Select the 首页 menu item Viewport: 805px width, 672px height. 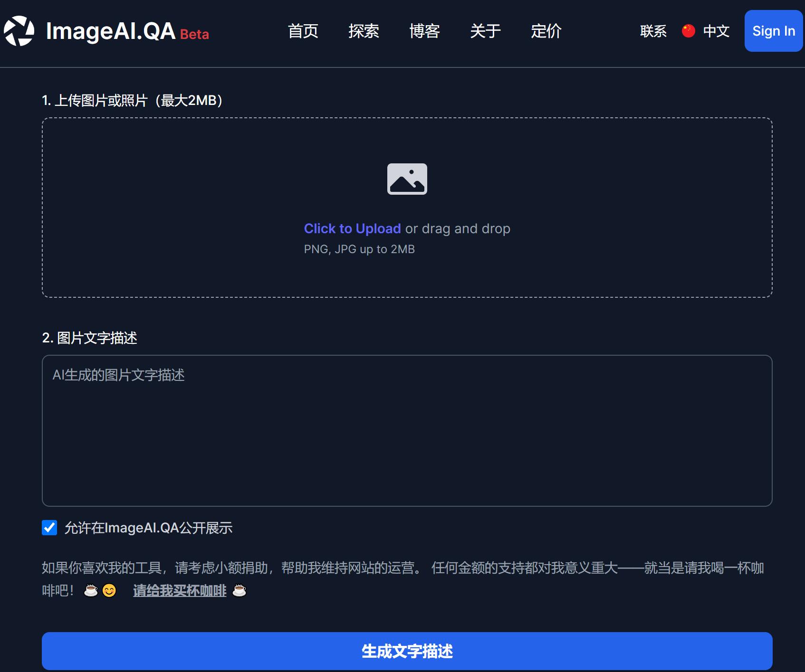(304, 31)
